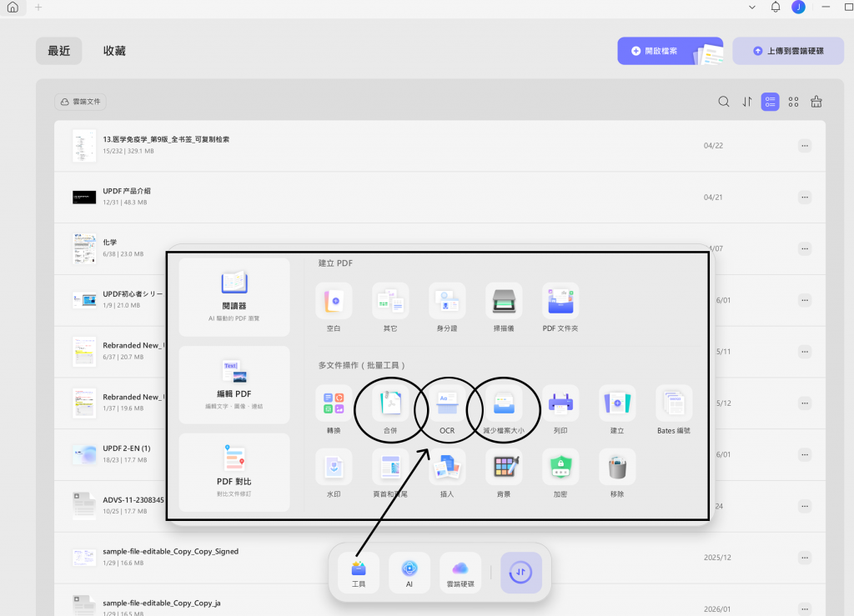Image resolution: width=854 pixels, height=616 pixels.
Task: Click the 移除 remove tool icon
Action: click(616, 467)
